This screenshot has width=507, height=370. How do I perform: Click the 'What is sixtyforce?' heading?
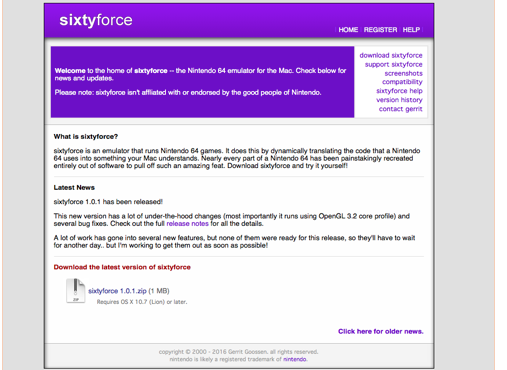86,137
